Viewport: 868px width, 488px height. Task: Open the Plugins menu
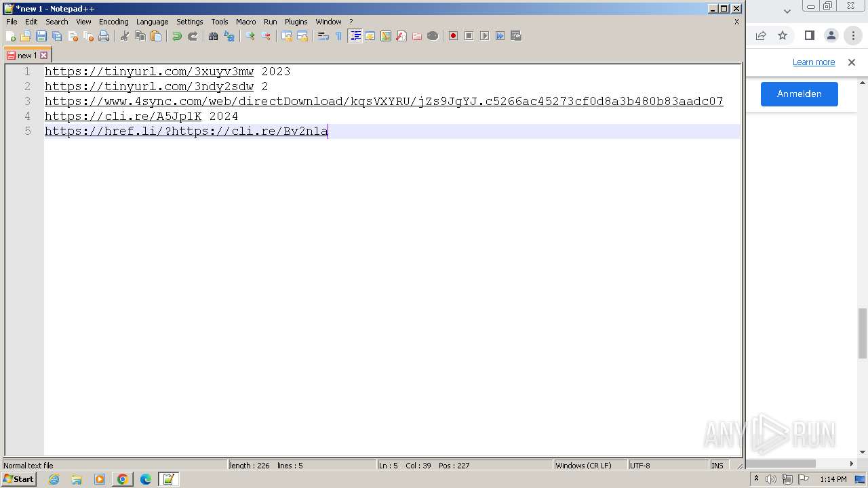coord(296,22)
